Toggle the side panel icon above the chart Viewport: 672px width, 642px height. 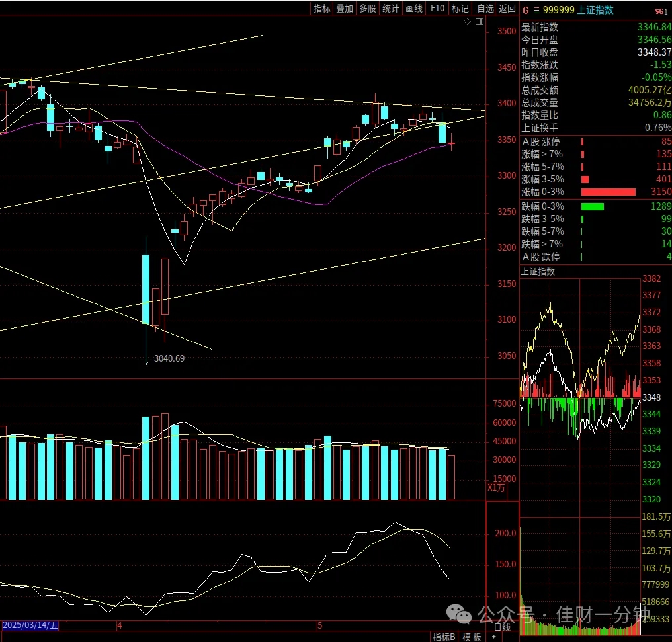coord(480,21)
